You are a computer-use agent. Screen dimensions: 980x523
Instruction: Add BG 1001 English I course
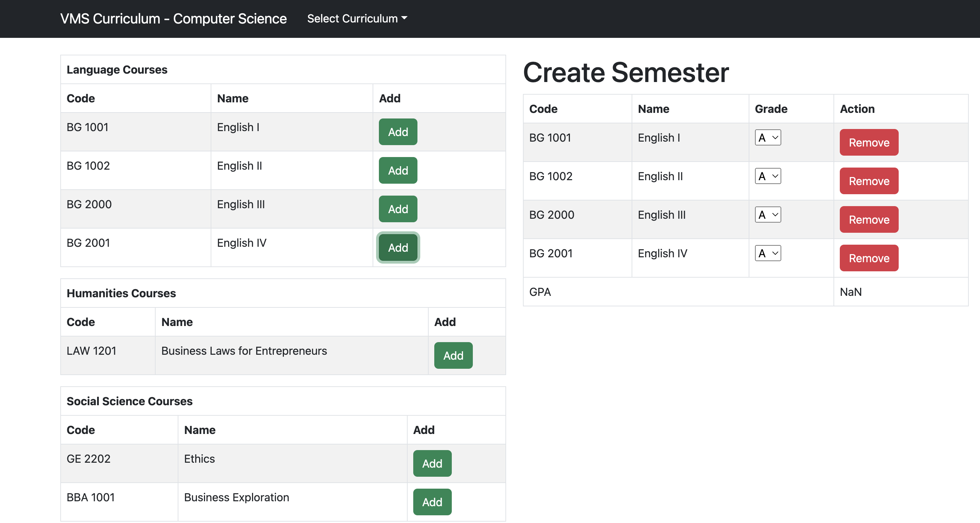tap(398, 131)
